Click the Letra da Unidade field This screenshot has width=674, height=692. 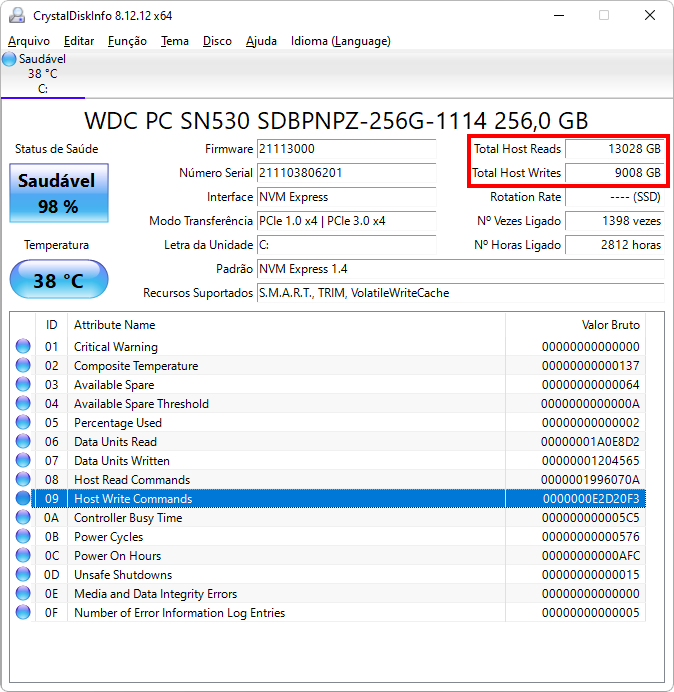coord(346,245)
